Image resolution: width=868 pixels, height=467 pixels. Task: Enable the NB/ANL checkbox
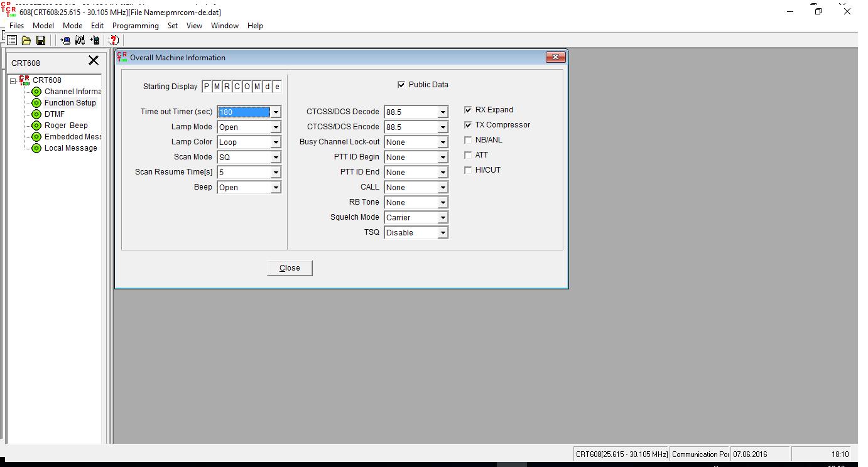click(x=468, y=140)
